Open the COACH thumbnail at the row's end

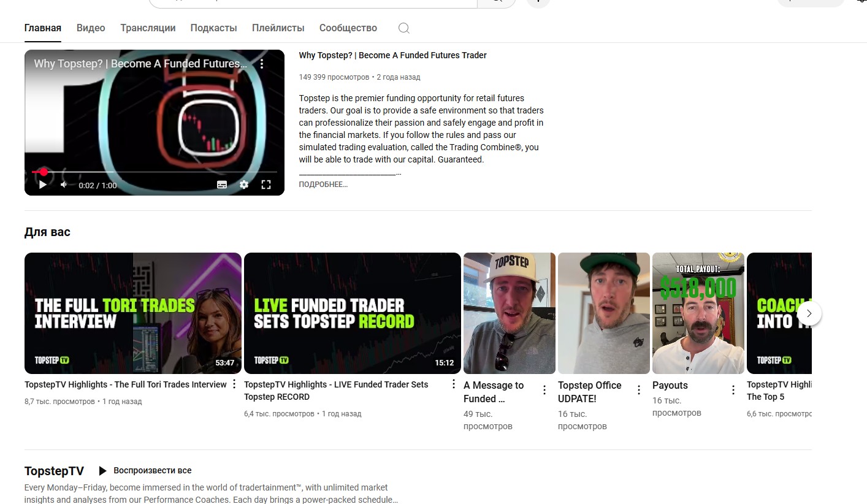click(779, 313)
